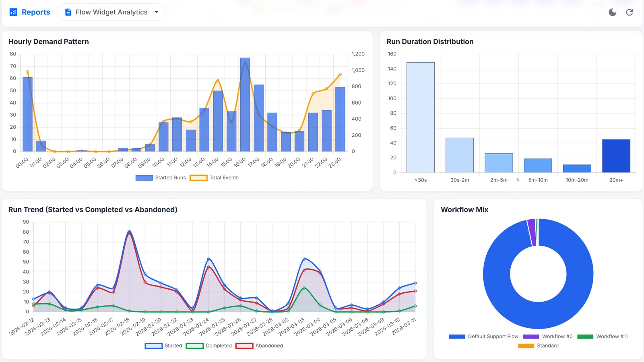The height and width of the screenshot is (362, 644).
Task: Click the Workflow Mix heading
Action: pyautogui.click(x=464, y=210)
